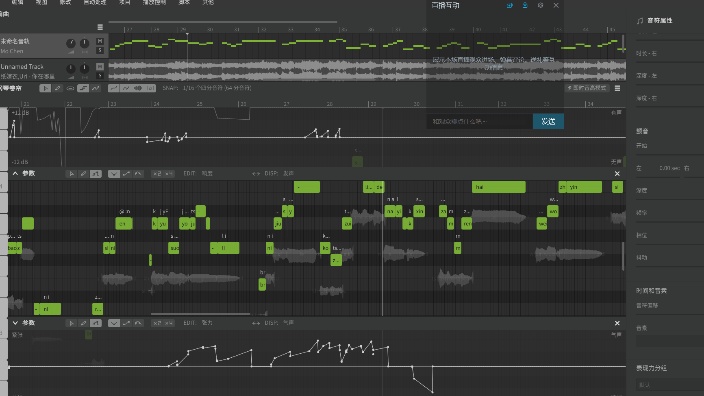Adjust volume knob of Unnamed Track

pyautogui.click(x=71, y=68)
